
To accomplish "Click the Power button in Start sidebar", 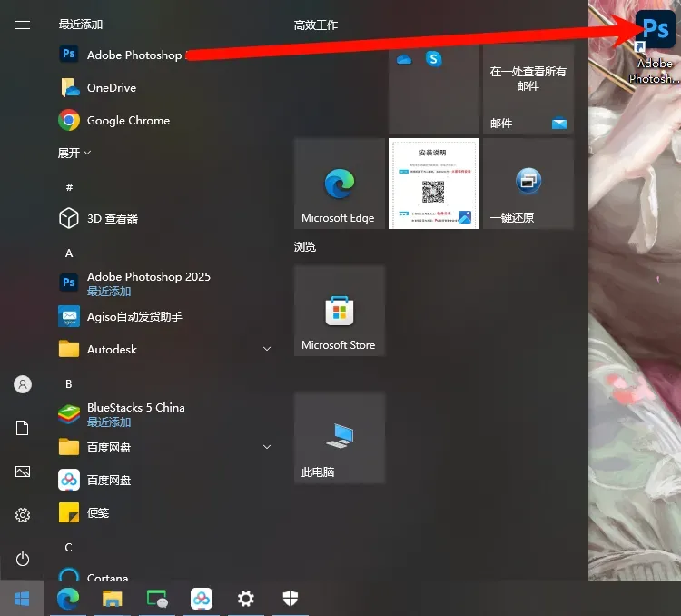I will point(23,559).
